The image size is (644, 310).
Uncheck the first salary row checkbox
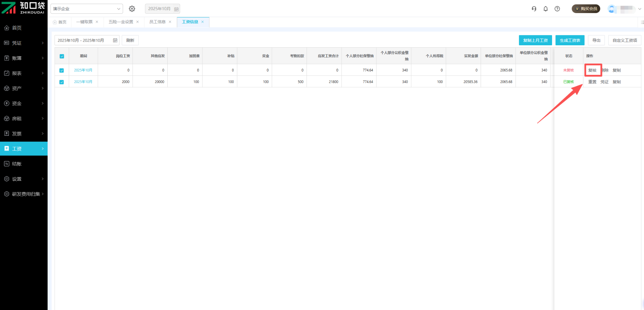[x=62, y=70]
